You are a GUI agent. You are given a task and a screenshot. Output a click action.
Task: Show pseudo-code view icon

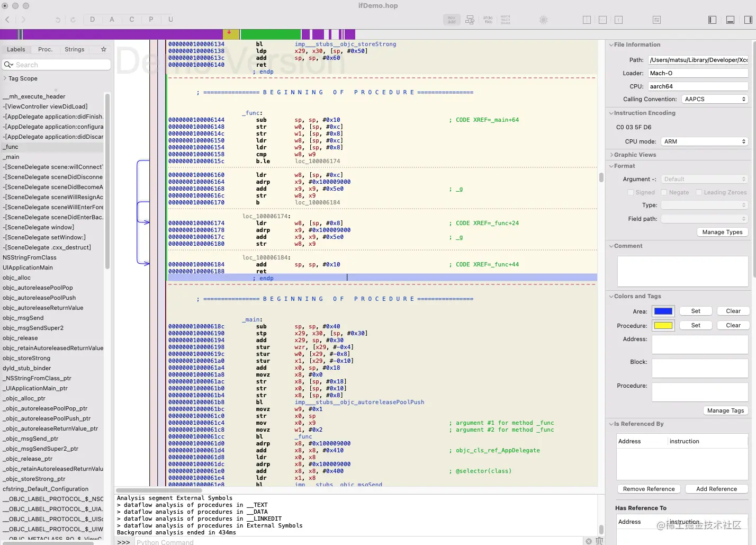point(488,20)
